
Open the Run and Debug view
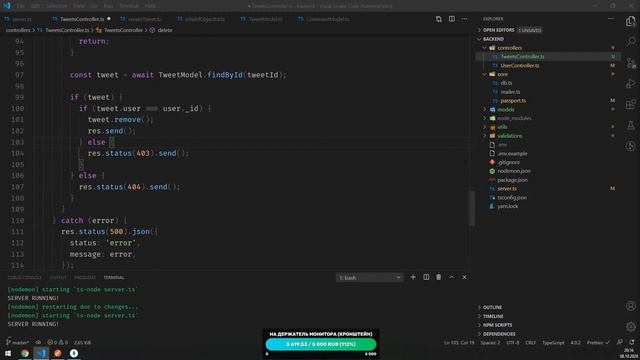[x=630, y=84]
